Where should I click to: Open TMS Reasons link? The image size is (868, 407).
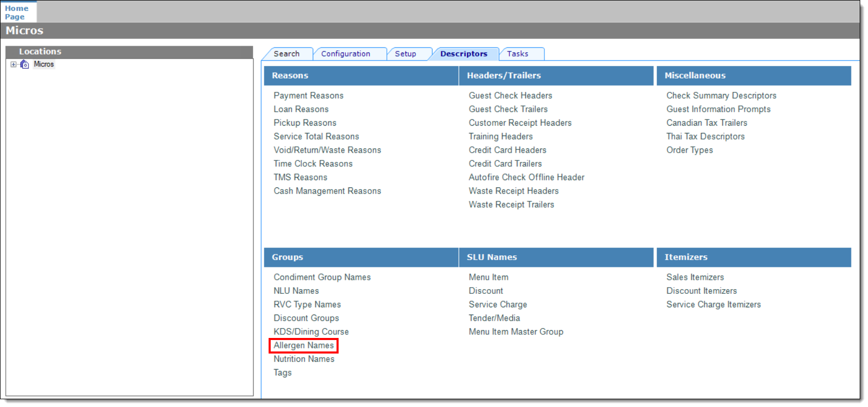301,177
